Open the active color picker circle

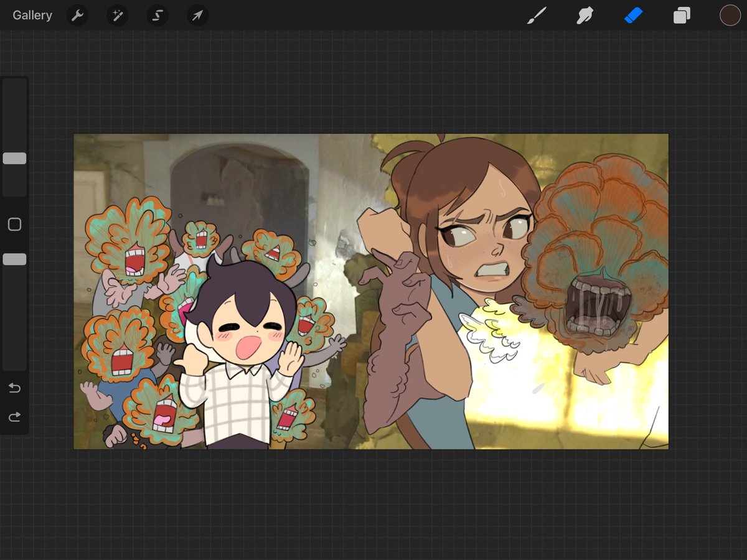(x=730, y=16)
